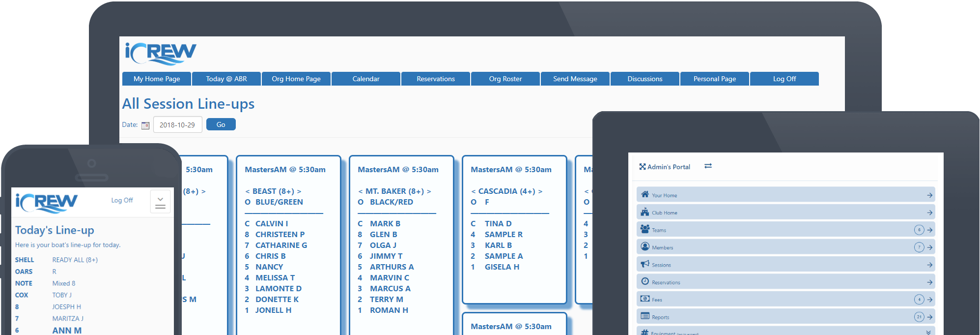Click the megaphone icon for Sessions
Viewport: 980px width, 335px height.
coord(645,264)
